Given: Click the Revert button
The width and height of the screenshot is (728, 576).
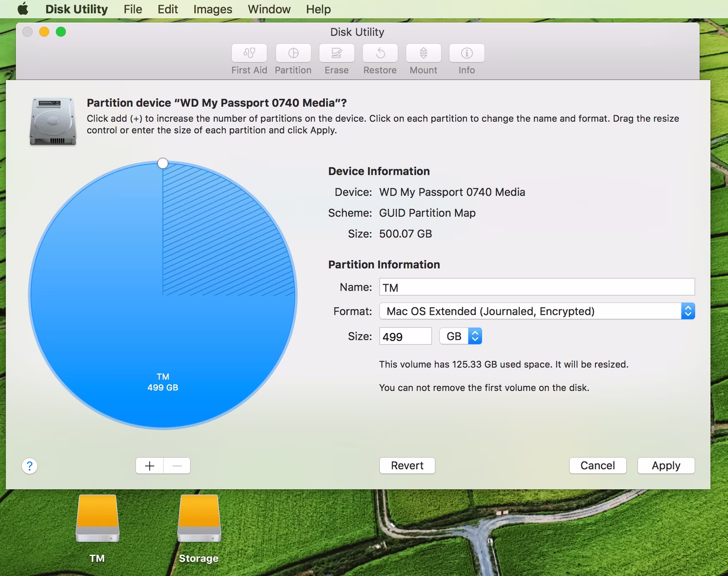Looking at the screenshot, I should point(407,466).
